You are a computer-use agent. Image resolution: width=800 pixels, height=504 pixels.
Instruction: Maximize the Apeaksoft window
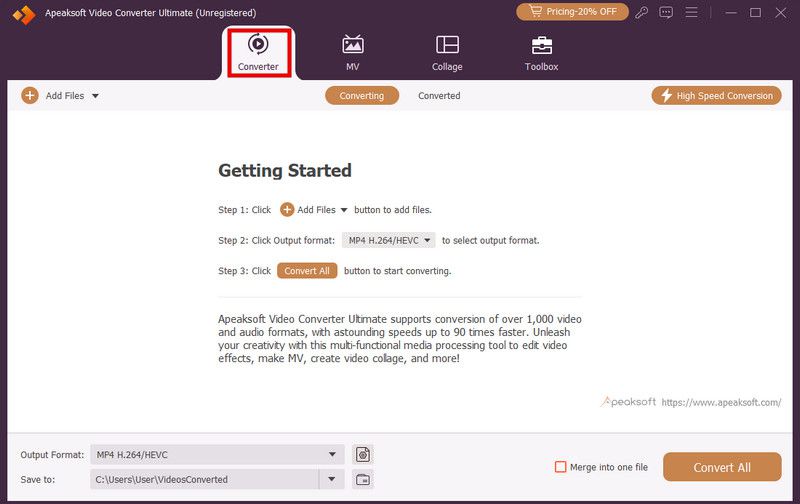[x=756, y=12]
